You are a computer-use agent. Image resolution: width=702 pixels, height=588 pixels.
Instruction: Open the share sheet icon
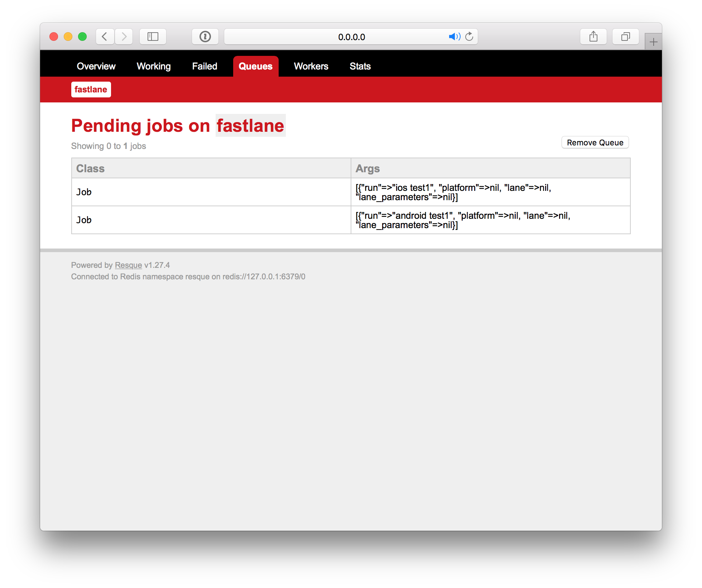tap(593, 37)
